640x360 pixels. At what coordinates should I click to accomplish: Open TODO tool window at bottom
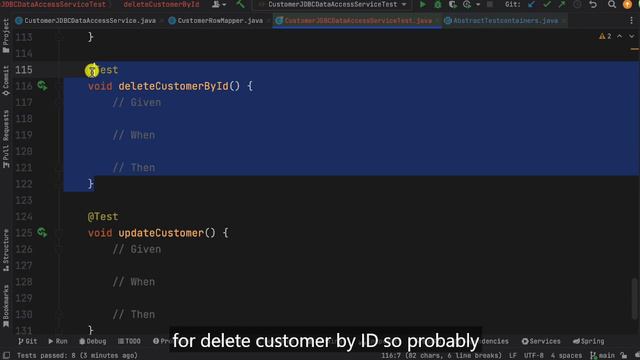[129, 341]
